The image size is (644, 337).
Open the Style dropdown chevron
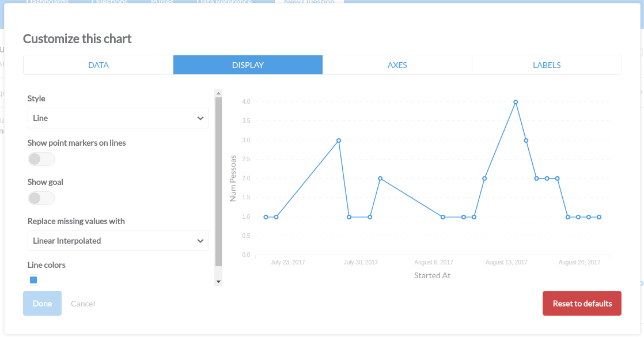pos(200,118)
